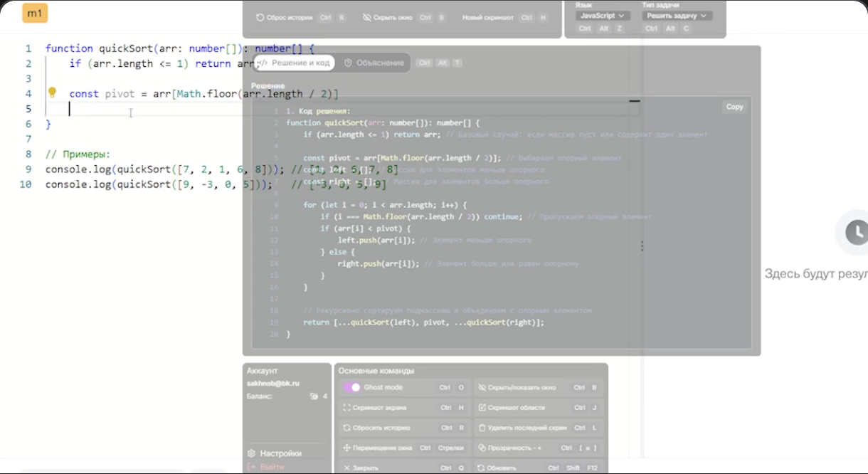
Task: Click the Выйти logout text
Action: 271,467
